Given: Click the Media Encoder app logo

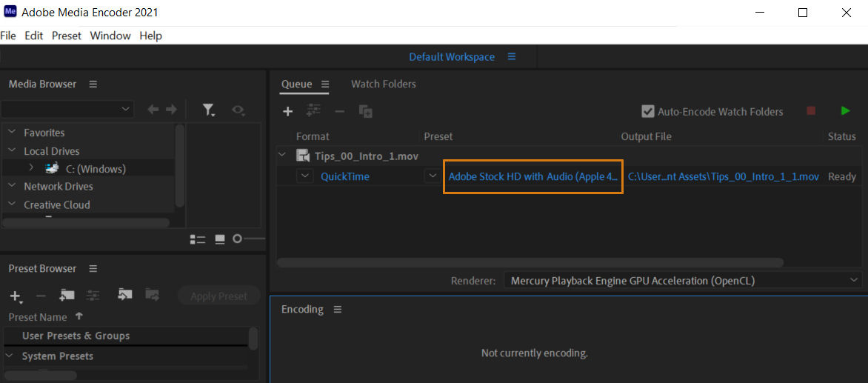Looking at the screenshot, I should pyautogui.click(x=10, y=12).
